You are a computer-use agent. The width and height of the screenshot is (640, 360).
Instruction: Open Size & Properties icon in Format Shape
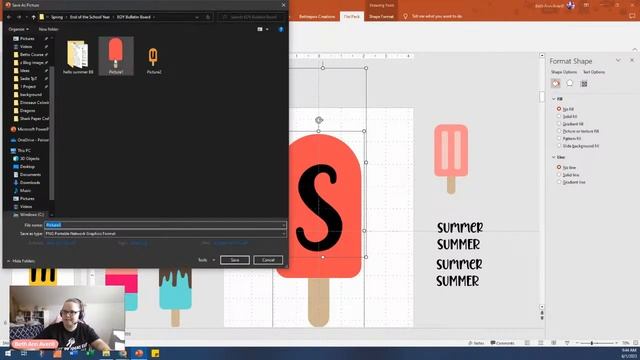[584, 84]
